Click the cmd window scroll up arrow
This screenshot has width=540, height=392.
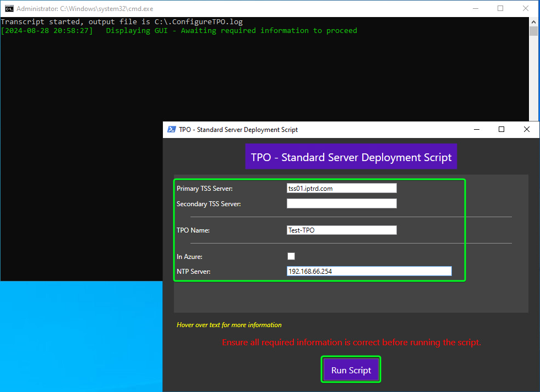[533, 21]
